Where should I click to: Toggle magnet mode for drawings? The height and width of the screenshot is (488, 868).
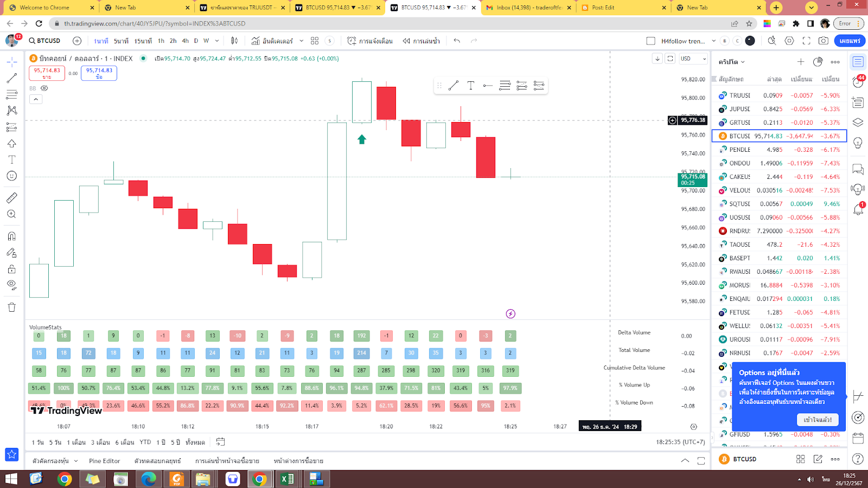coord(12,236)
